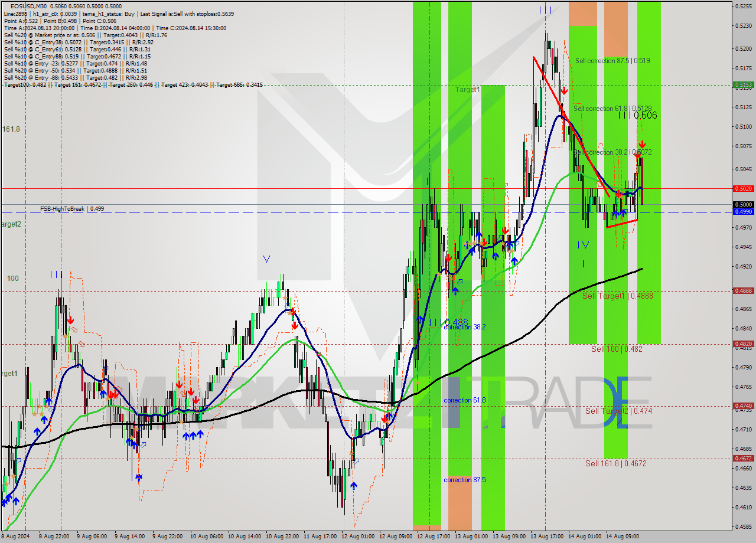The image size is (756, 543).
Task: Select the III 0.506 wave label
Action: click(x=637, y=116)
